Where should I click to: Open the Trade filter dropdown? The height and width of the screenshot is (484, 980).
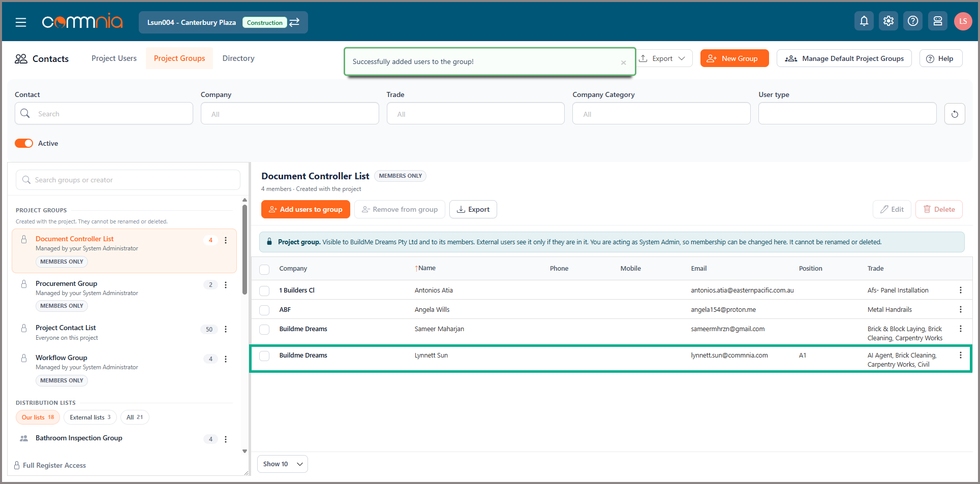pyautogui.click(x=475, y=114)
